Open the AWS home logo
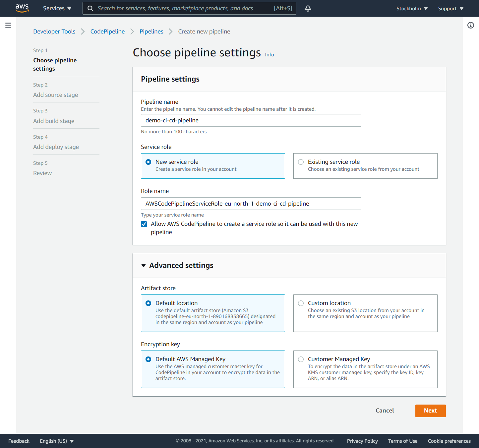 click(x=22, y=8)
